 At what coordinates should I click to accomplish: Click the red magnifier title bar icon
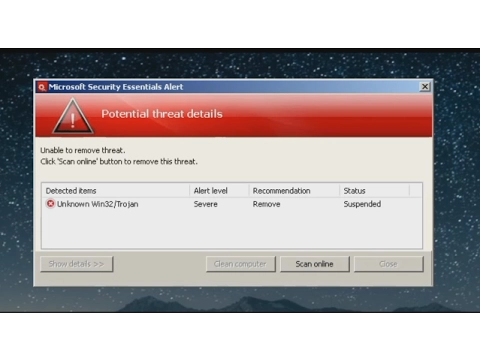(42, 87)
